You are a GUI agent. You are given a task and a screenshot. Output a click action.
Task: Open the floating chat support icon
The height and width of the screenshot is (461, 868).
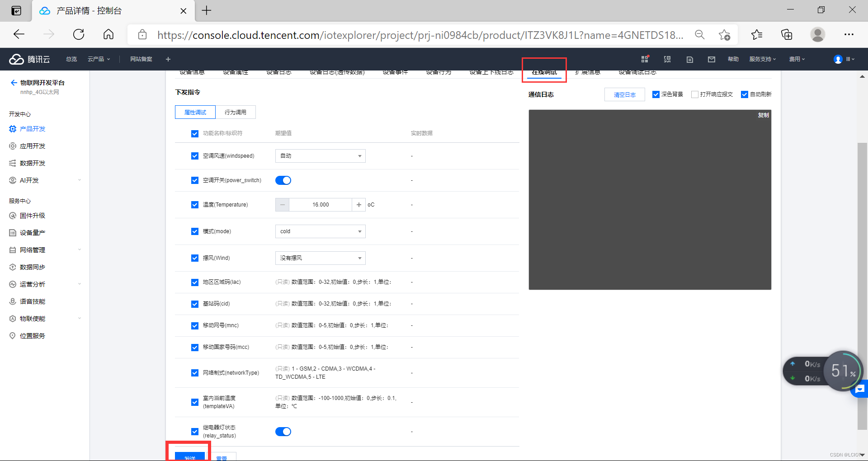pos(860,389)
